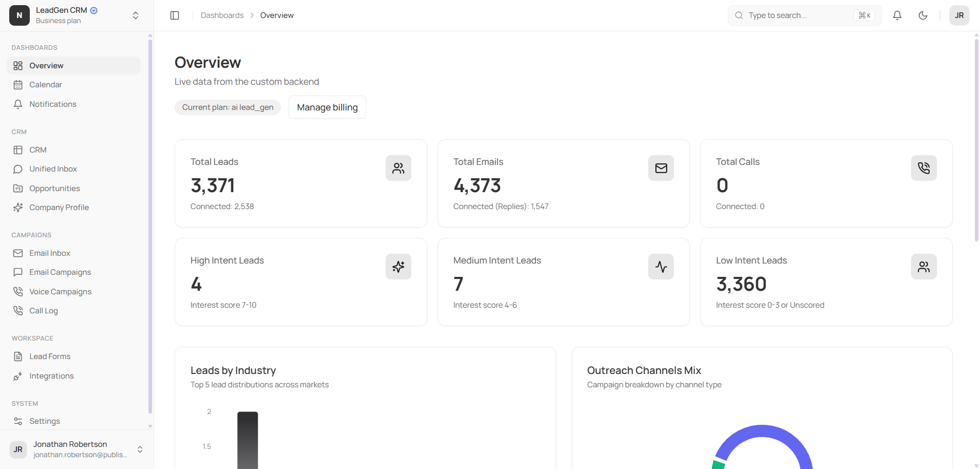Click the 'Connected (Replies): 1,547' text
980x469 pixels.
(x=501, y=207)
